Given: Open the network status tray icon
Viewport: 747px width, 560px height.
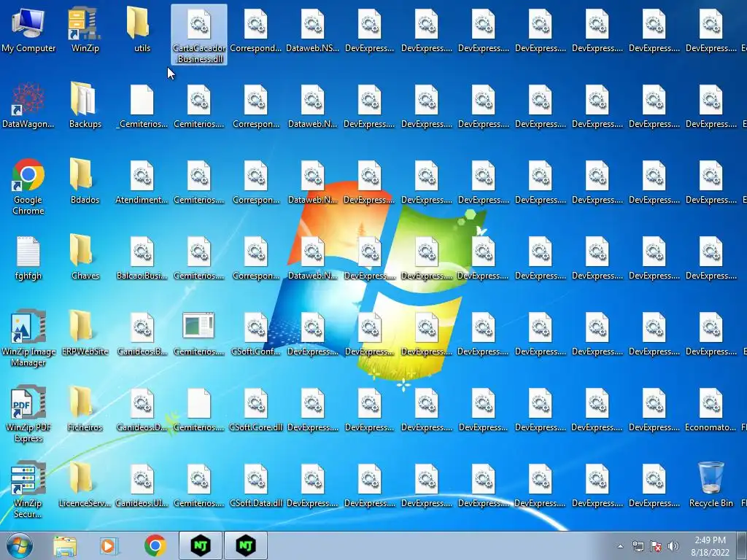Looking at the screenshot, I should [638, 546].
